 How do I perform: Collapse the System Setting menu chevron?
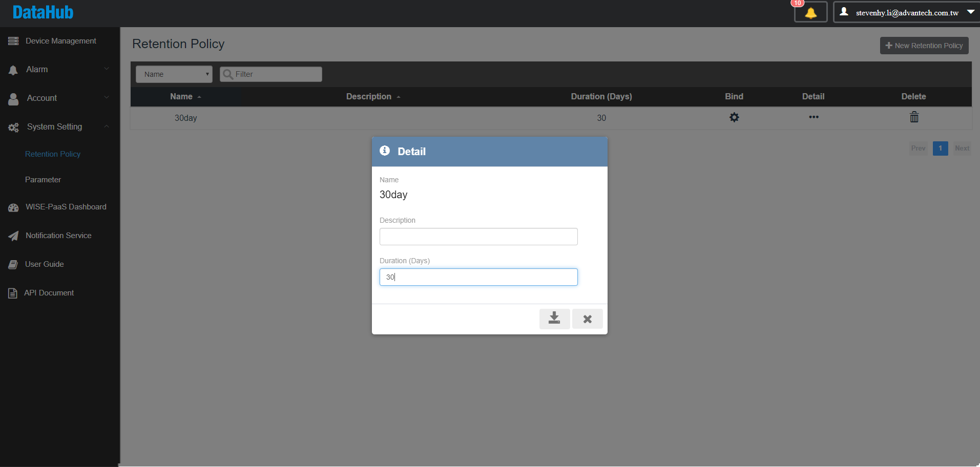[x=107, y=126]
